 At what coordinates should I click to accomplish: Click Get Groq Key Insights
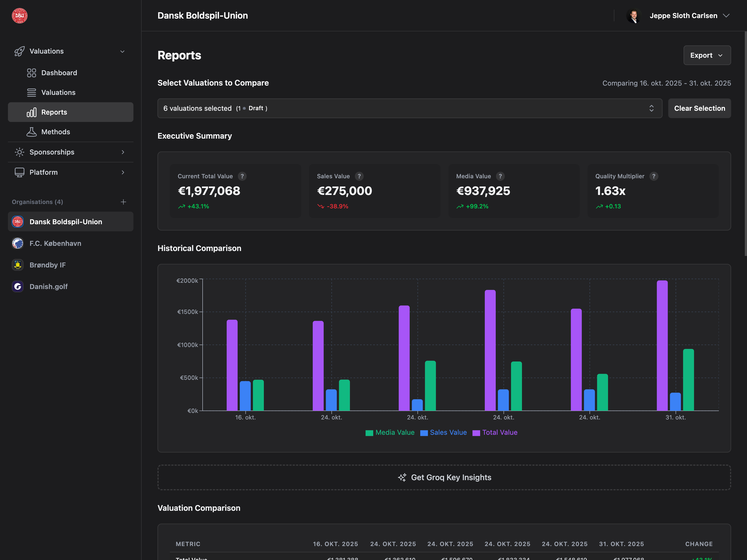444,477
